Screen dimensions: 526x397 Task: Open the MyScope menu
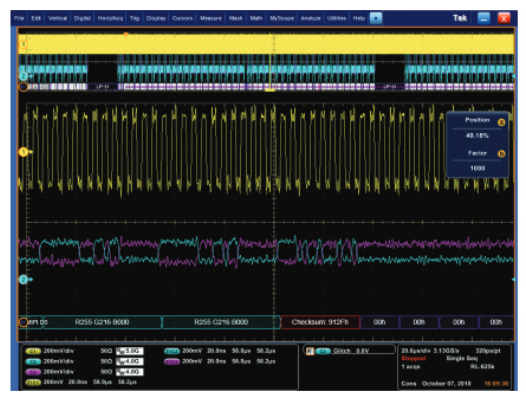[x=282, y=18]
